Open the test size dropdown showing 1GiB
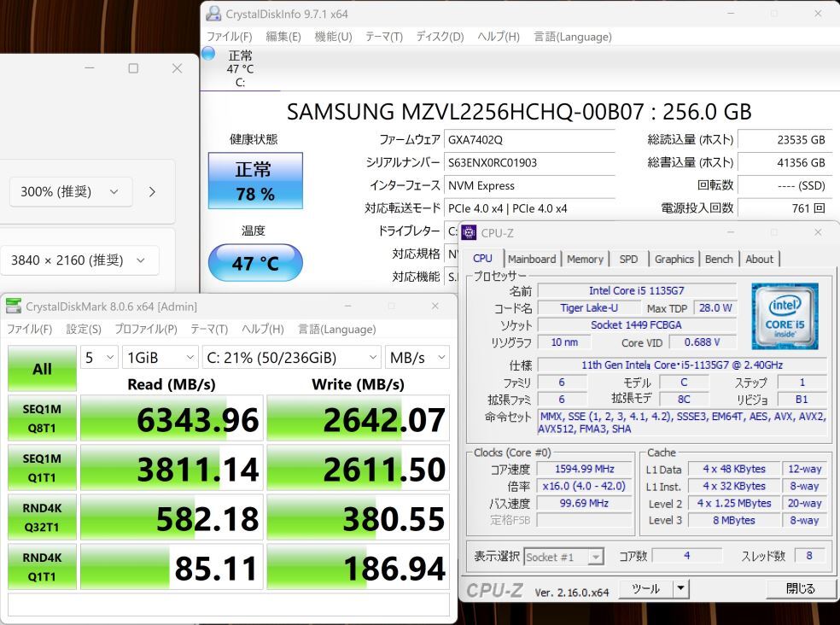Viewport: 840px width, 625px height. pos(159,357)
